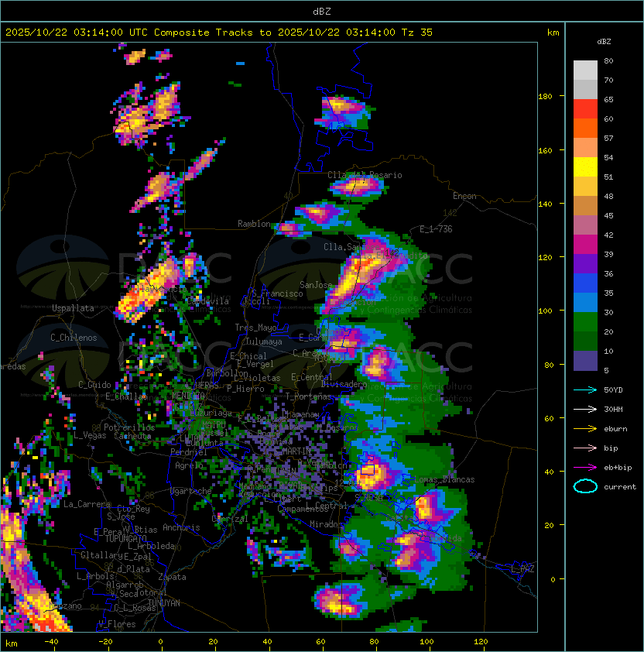Click the 'Perdriel' map label

click(189, 451)
